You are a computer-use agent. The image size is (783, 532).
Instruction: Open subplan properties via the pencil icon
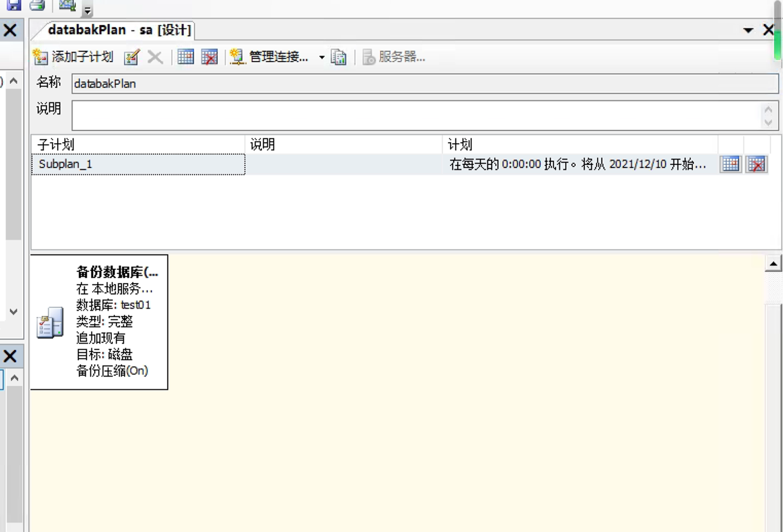click(132, 56)
